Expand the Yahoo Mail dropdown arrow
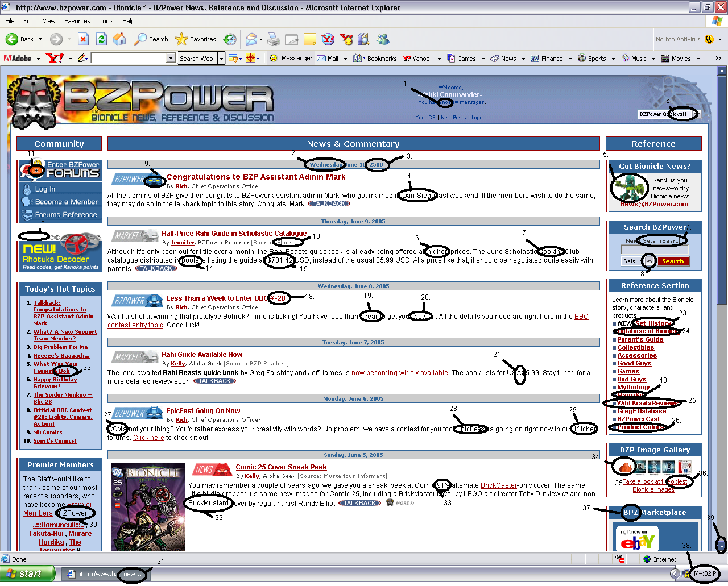The width and height of the screenshot is (728, 586). pos(345,59)
